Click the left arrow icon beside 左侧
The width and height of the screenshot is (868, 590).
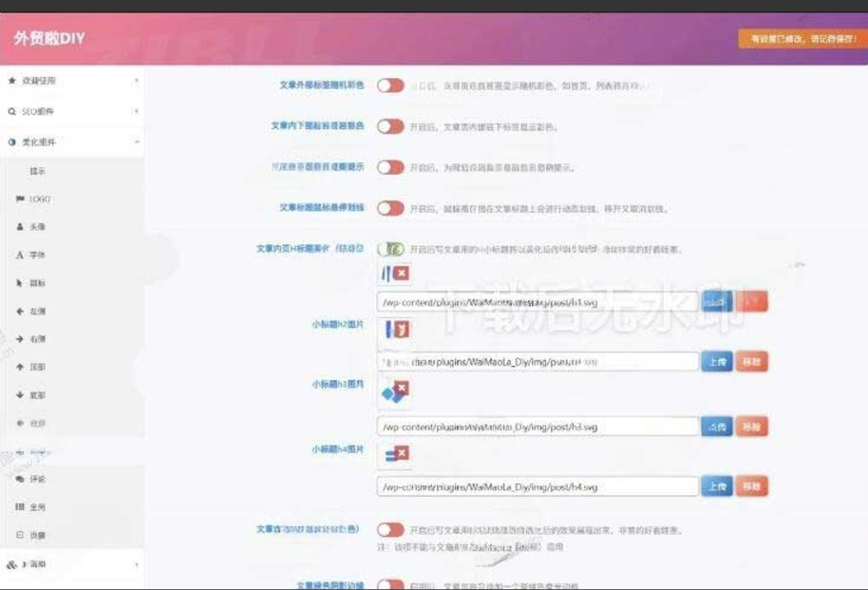[20, 312]
